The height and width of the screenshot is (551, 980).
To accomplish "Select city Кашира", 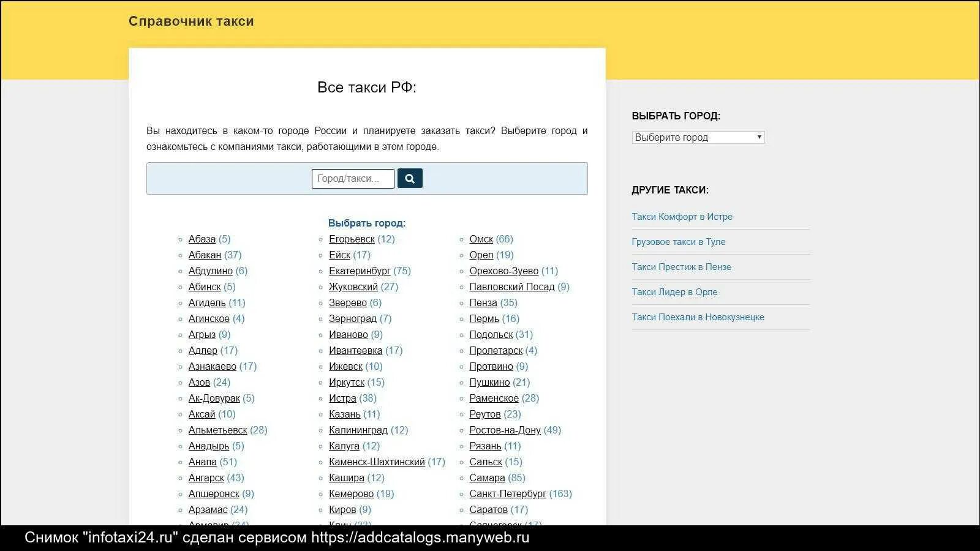I will tap(347, 478).
